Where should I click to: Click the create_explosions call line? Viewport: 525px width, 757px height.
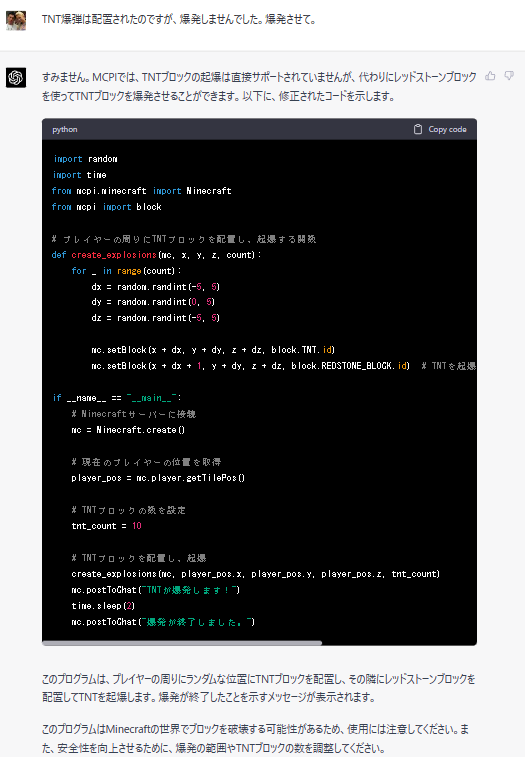(x=255, y=574)
